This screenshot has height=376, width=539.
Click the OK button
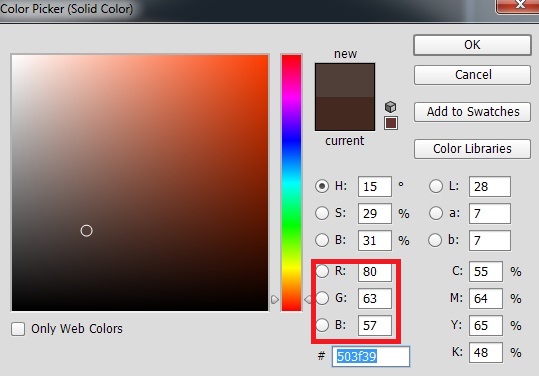472,45
